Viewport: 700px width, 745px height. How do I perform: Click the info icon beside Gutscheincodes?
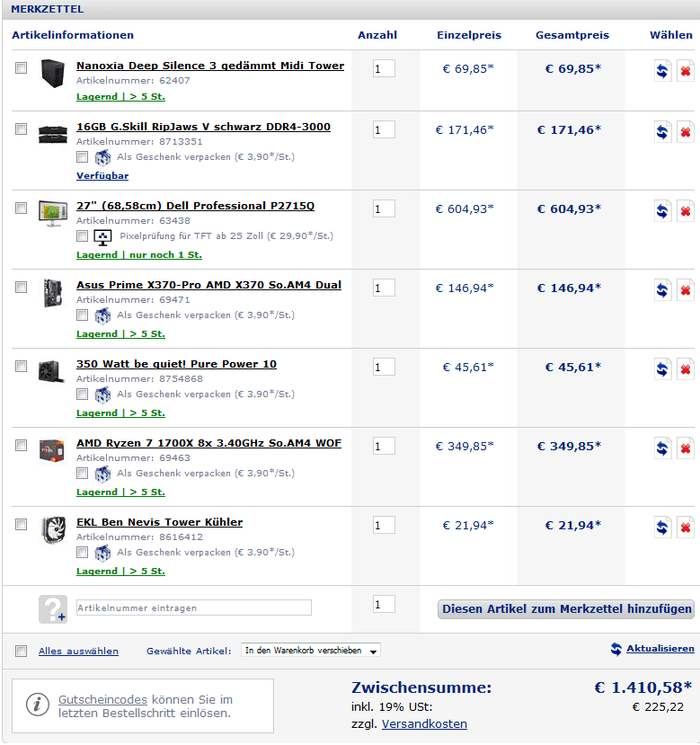coord(38,705)
